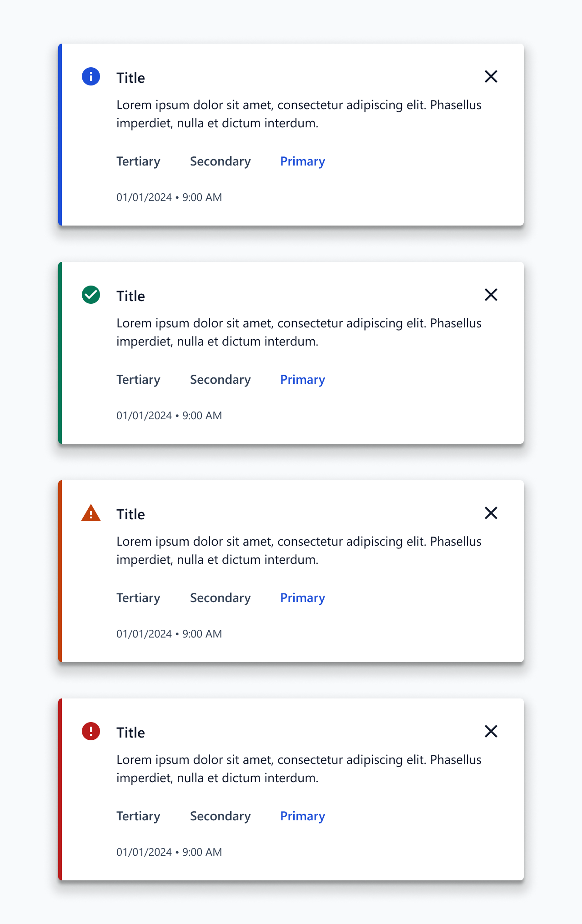The height and width of the screenshot is (924, 582).
Task: Dismiss the info notification with X
Action: point(491,76)
